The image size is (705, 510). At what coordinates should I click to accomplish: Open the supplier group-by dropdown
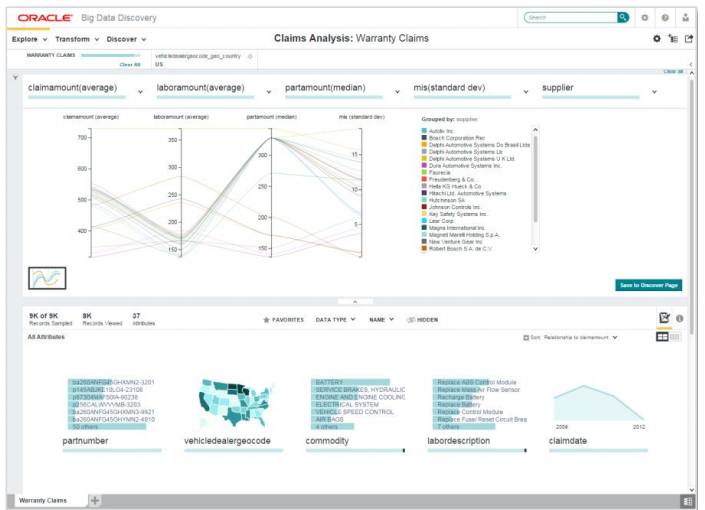pyautogui.click(x=654, y=91)
